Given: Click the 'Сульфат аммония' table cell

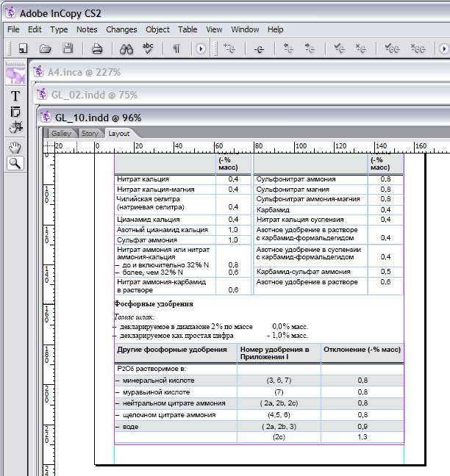Looking at the screenshot, I should point(165,239).
